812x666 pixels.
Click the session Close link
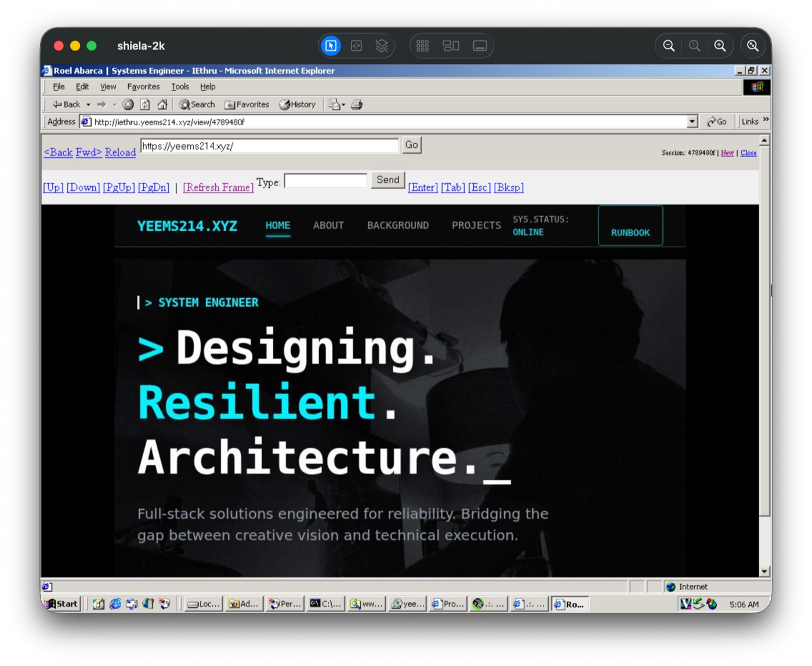[748, 153]
